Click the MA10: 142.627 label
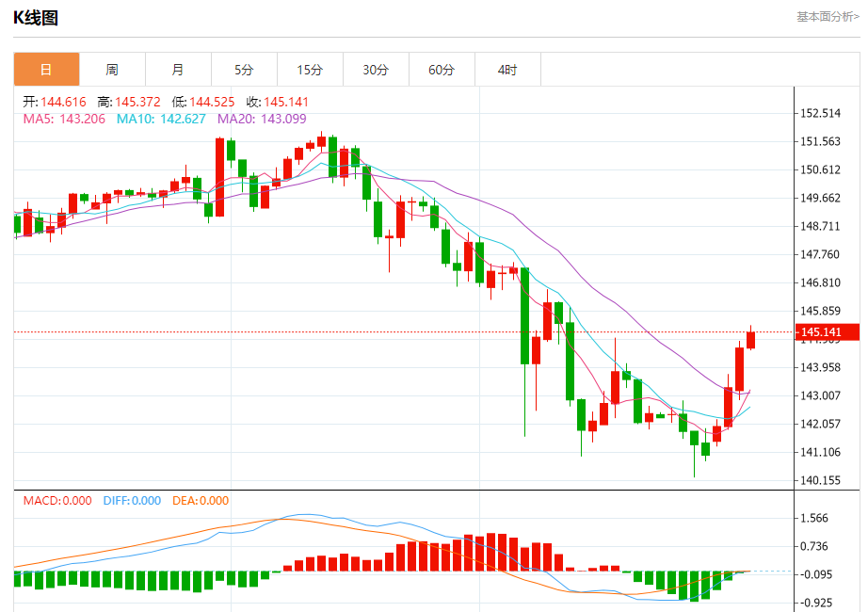The width and height of the screenshot is (868, 612). click(161, 119)
